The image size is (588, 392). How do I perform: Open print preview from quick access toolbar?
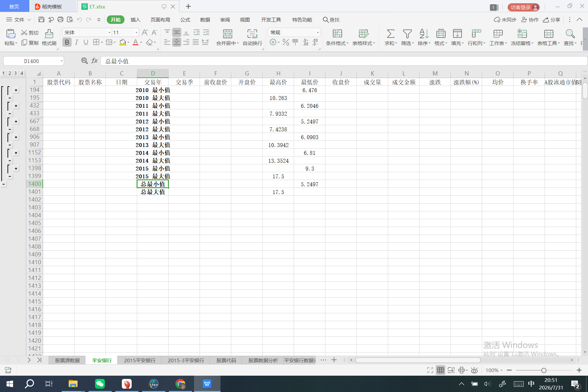[70, 20]
